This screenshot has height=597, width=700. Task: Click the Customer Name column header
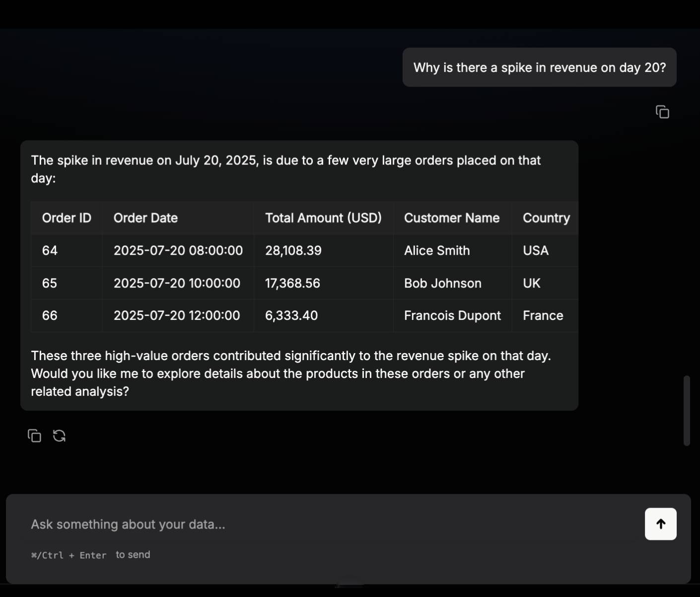click(x=452, y=218)
